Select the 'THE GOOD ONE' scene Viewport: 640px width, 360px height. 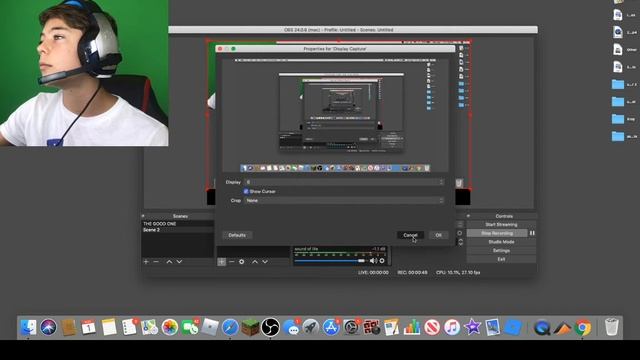click(178, 224)
